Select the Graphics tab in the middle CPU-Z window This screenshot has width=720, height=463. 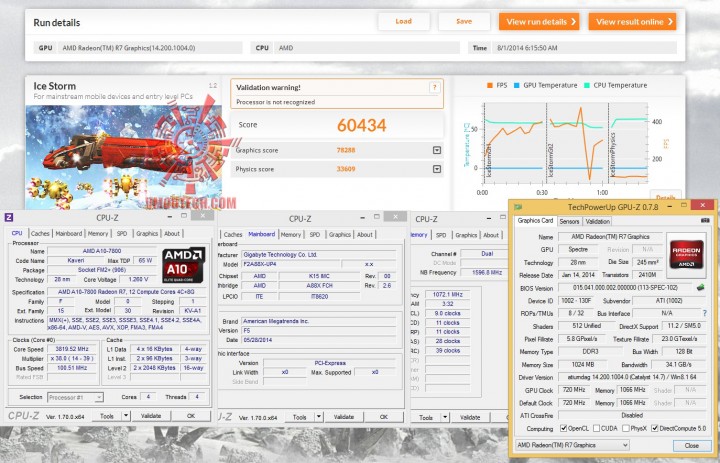point(340,234)
